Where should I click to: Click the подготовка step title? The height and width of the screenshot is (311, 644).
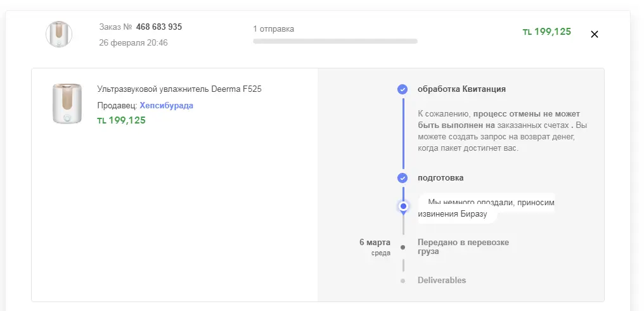[441, 178]
